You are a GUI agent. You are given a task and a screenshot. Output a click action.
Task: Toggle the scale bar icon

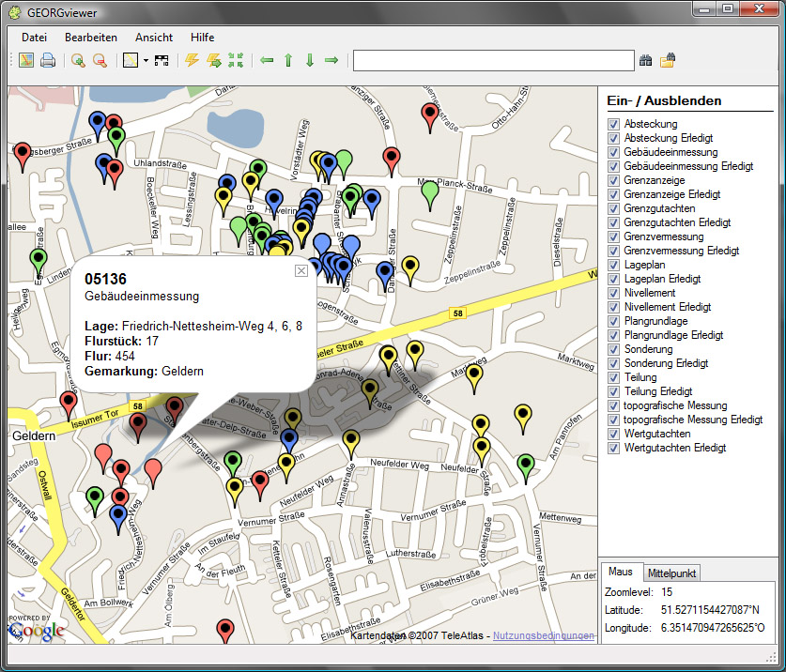162,61
